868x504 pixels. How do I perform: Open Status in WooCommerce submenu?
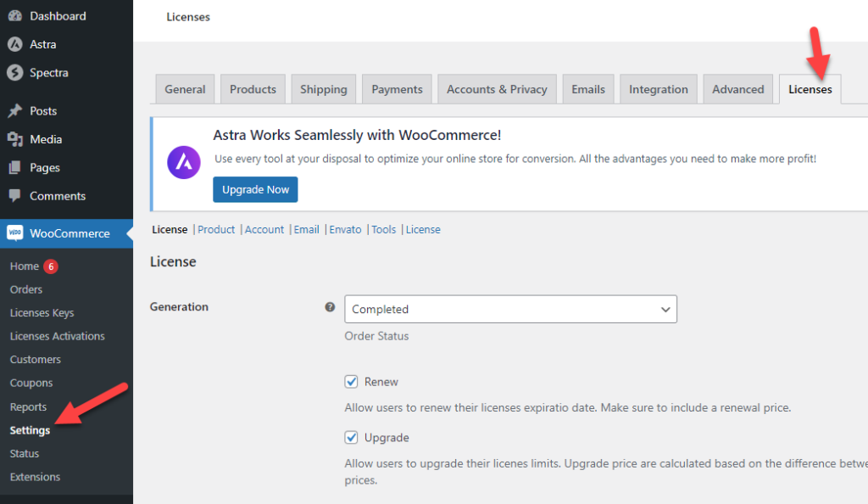click(x=25, y=454)
